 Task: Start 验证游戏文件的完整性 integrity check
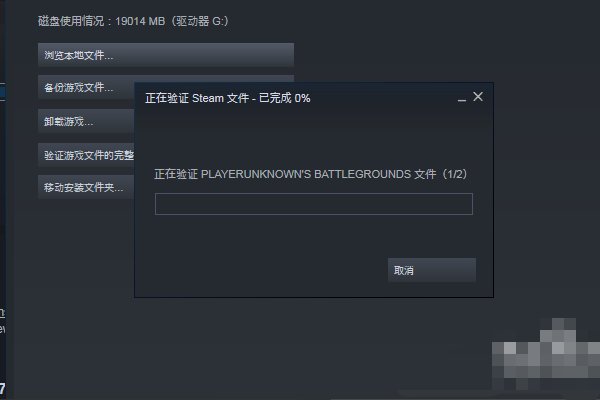(86, 155)
